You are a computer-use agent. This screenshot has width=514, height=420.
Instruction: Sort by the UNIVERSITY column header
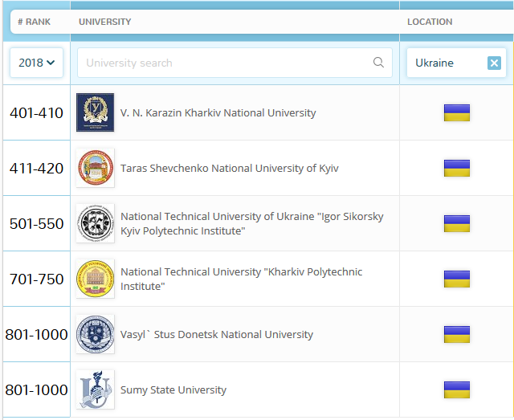tap(105, 22)
